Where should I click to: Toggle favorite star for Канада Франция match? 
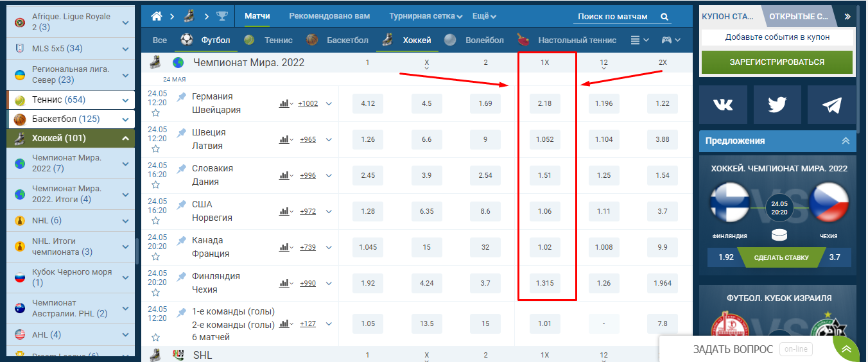click(155, 257)
